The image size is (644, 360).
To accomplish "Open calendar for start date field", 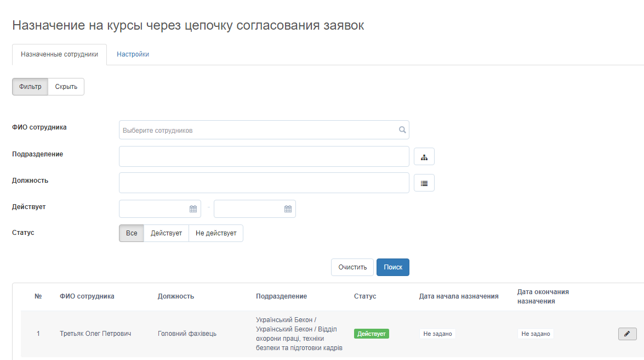I will (x=193, y=209).
